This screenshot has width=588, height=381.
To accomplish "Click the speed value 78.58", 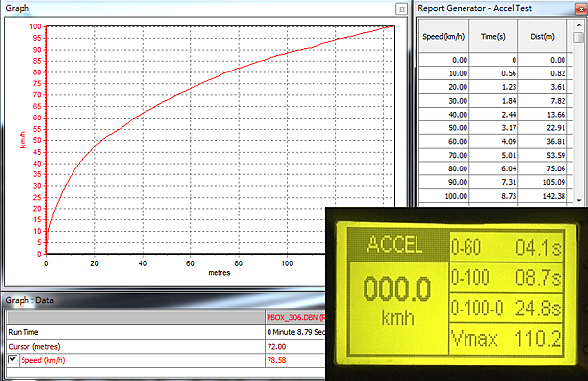I will 276,360.
